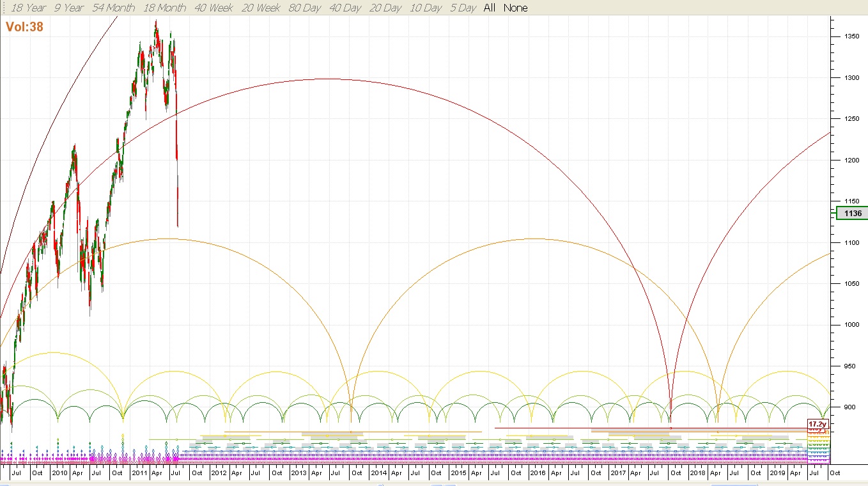Click None to hide all cycles
868x486 pixels.
[x=515, y=8]
